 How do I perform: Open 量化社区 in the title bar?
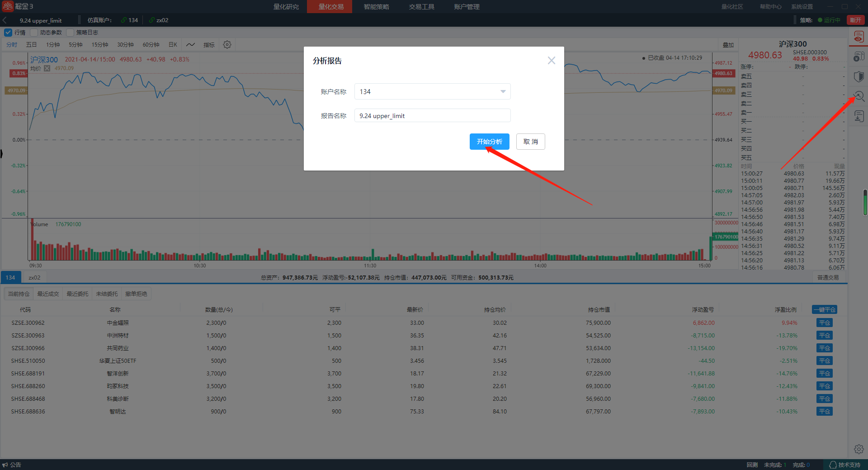[732, 7]
